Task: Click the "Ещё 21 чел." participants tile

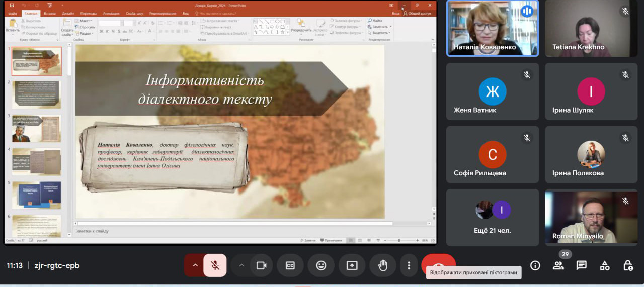Action: (493, 218)
